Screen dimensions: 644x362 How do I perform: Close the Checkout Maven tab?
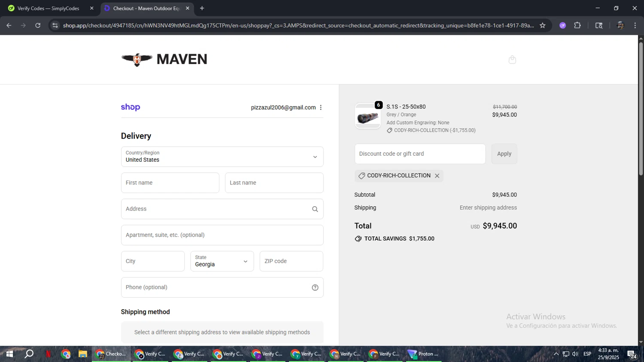point(188,8)
